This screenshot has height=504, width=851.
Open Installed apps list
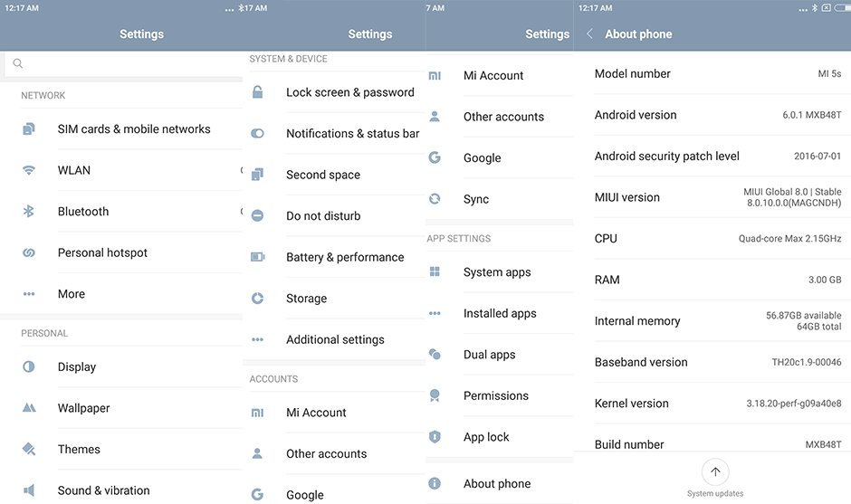(500, 313)
